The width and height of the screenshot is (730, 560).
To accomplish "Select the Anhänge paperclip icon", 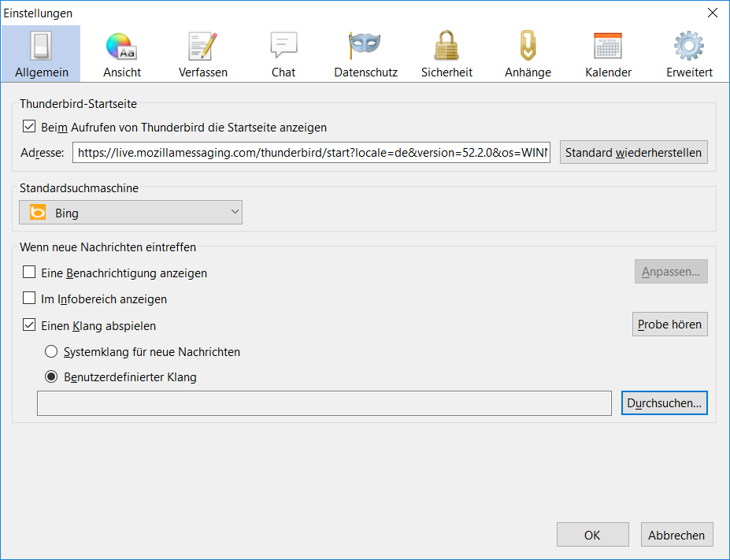I will click(528, 46).
